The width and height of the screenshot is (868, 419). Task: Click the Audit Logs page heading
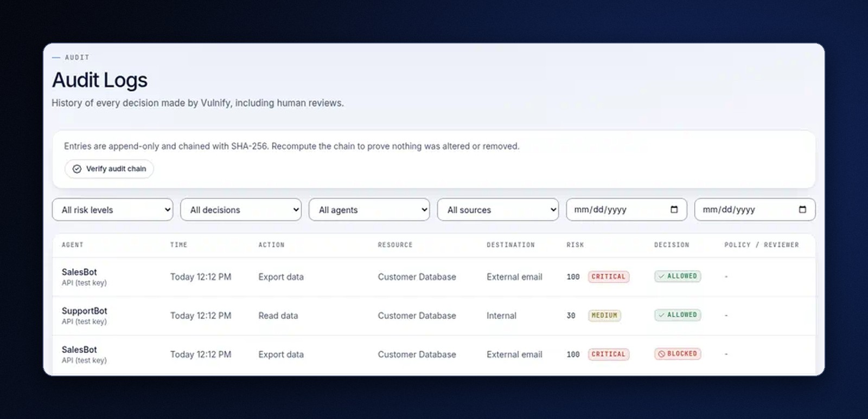pyautogui.click(x=100, y=80)
